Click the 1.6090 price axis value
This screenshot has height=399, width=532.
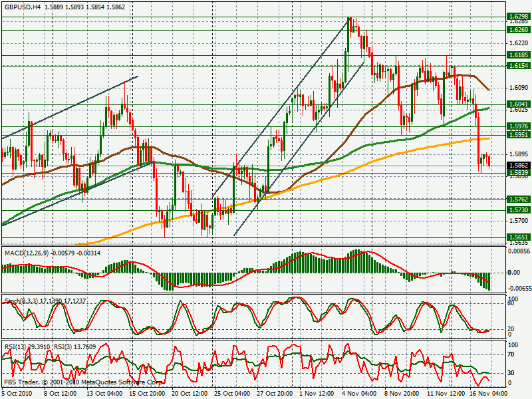point(519,88)
